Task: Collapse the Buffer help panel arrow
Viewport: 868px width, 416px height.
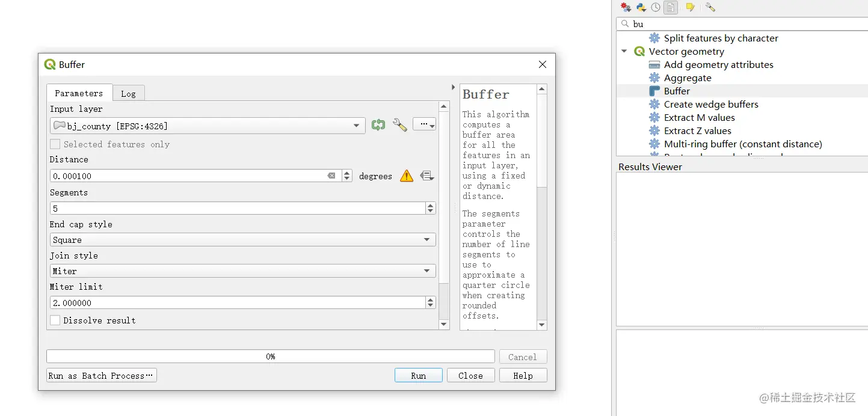Action: (x=453, y=87)
